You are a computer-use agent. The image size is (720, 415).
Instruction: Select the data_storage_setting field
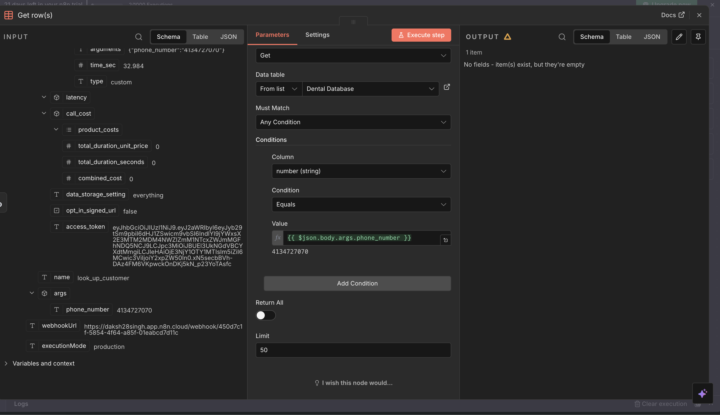(95, 194)
